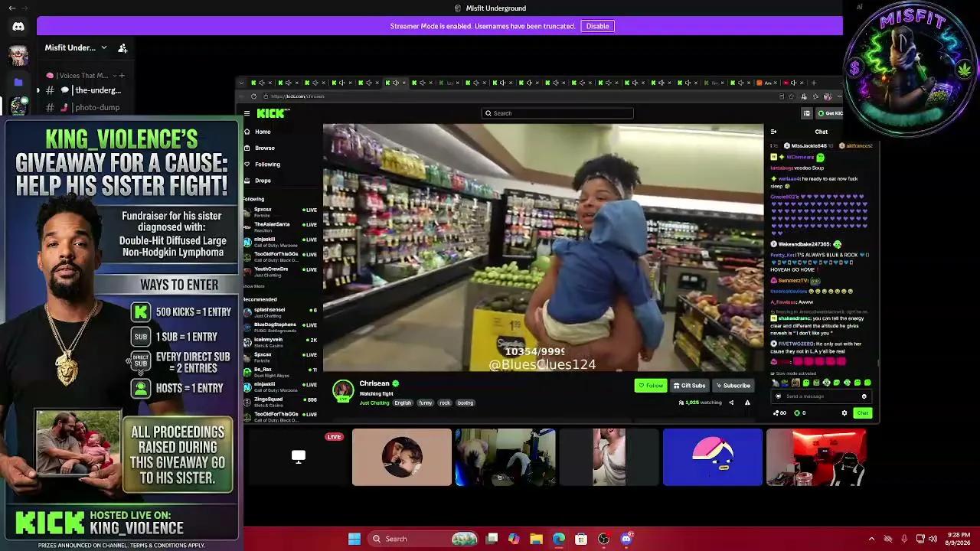
Task: Expand the browser tab list chevron
Action: click(241, 83)
